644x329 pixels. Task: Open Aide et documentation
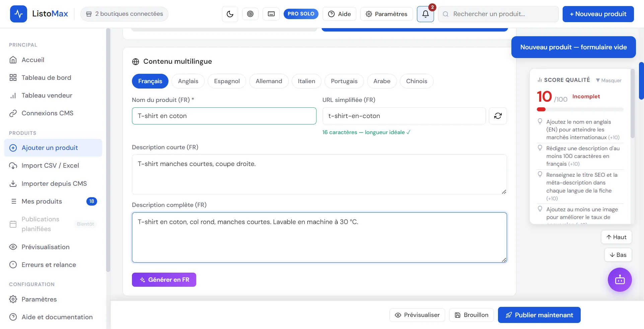53,317
